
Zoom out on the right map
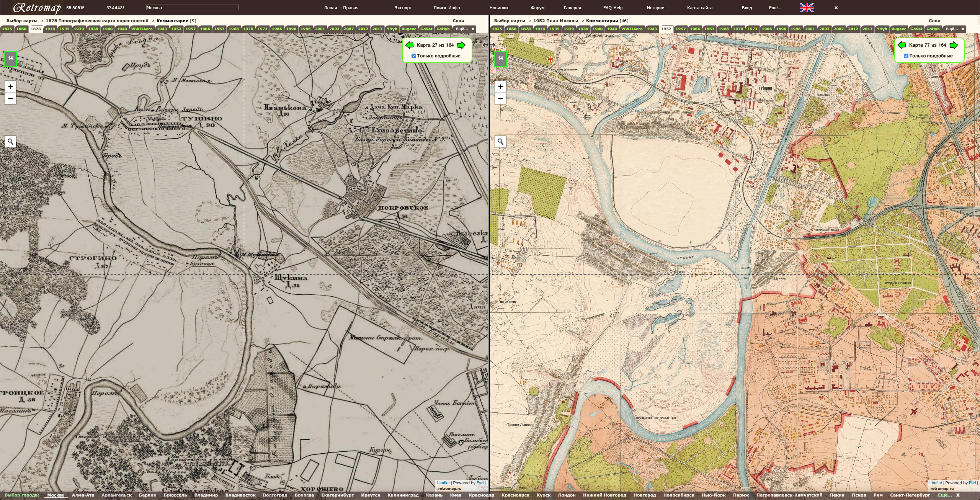pos(500,98)
